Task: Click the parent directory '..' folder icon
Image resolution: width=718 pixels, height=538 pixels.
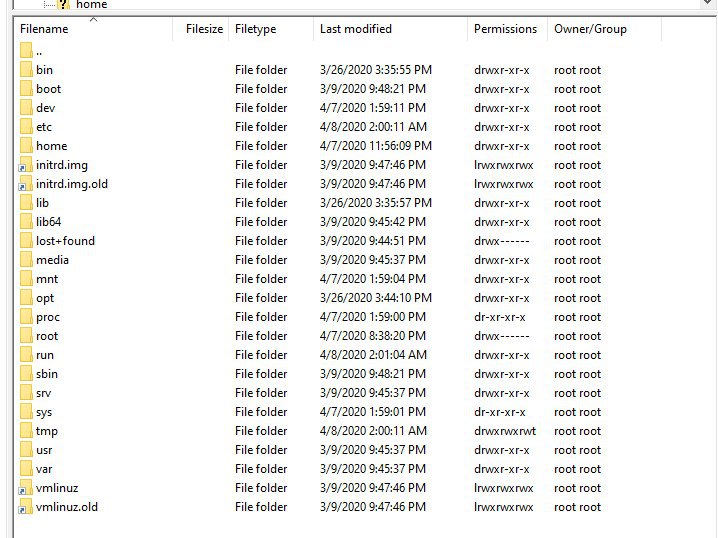Action: coord(26,51)
